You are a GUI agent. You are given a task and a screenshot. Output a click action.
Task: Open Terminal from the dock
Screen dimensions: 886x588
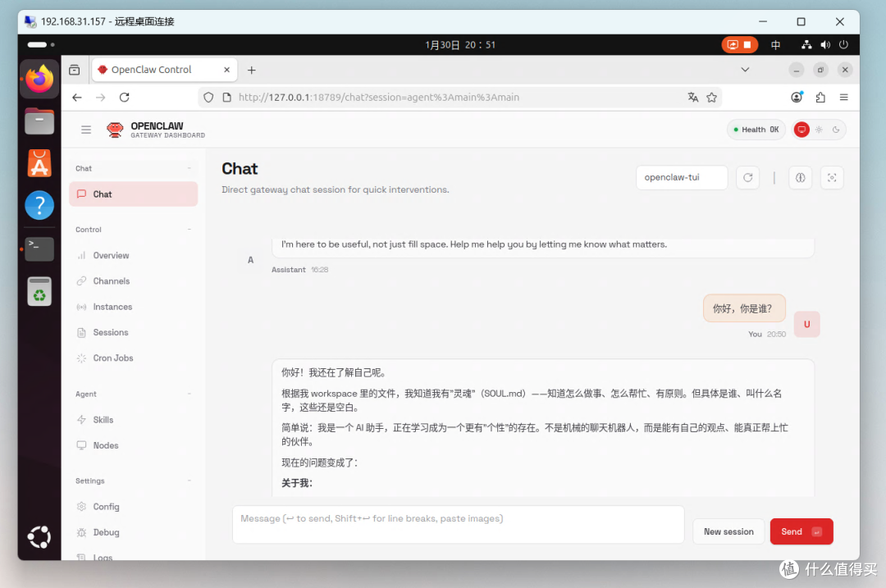click(39, 248)
